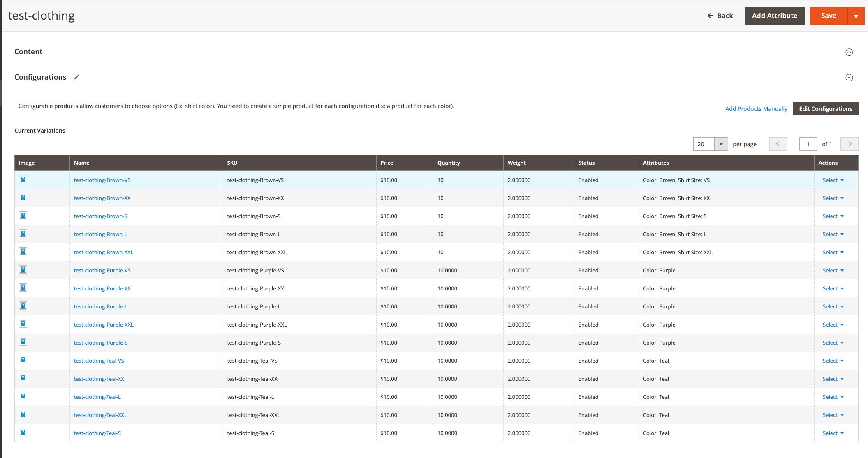Click the page number input field

click(x=808, y=144)
